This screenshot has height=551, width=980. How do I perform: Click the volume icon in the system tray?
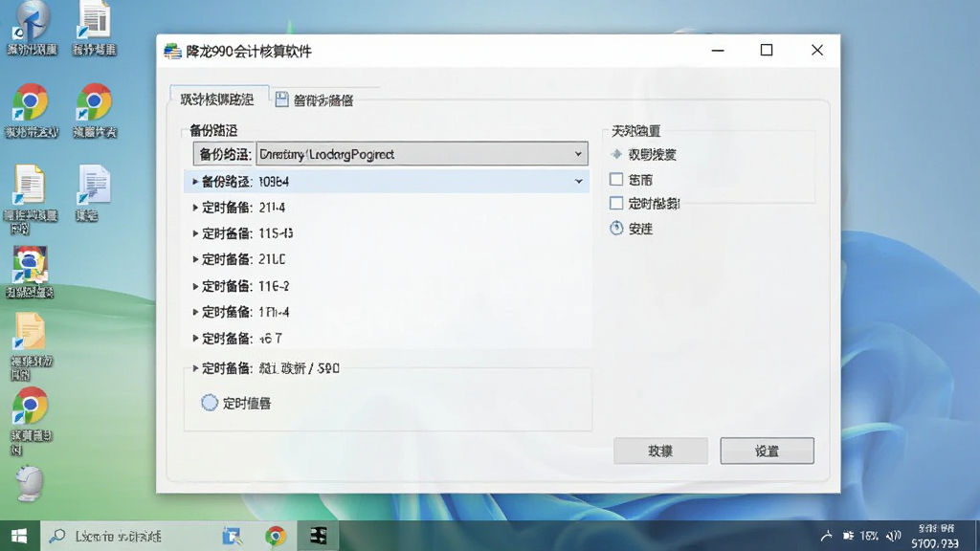[893, 536]
